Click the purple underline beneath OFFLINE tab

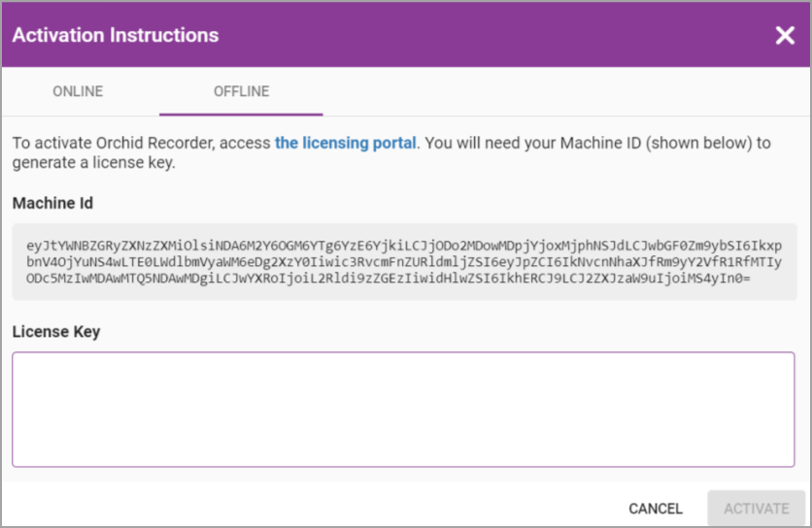pos(241,115)
